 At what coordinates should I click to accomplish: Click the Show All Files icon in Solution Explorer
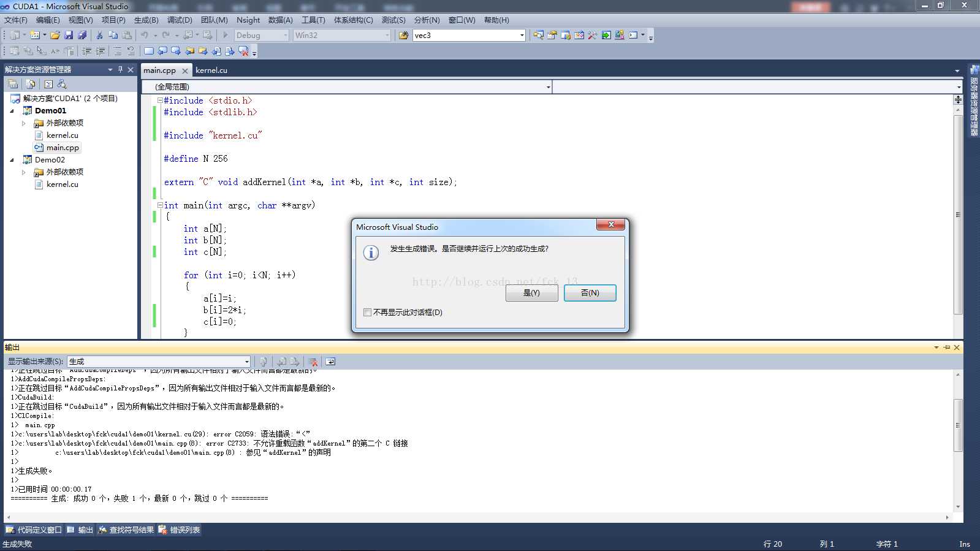click(x=31, y=85)
